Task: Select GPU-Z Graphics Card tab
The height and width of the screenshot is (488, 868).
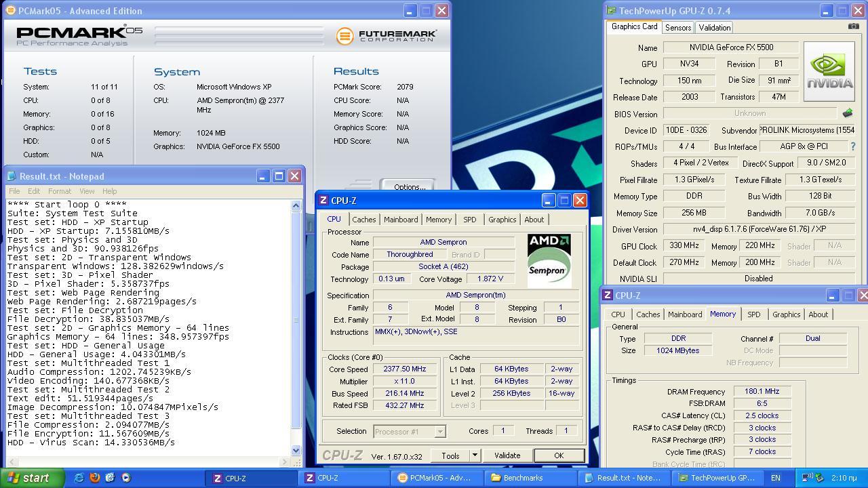Action: [634, 26]
